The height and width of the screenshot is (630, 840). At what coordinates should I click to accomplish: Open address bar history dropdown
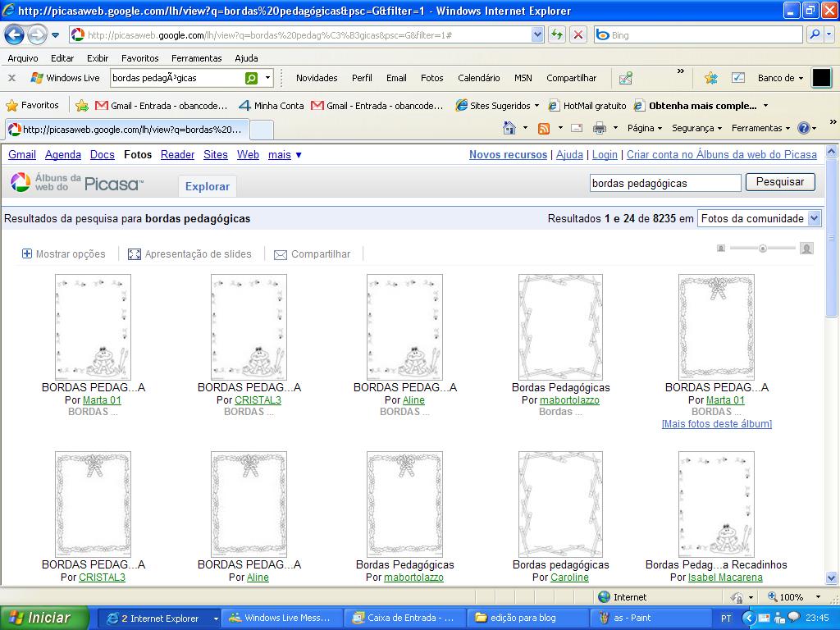[x=537, y=34]
